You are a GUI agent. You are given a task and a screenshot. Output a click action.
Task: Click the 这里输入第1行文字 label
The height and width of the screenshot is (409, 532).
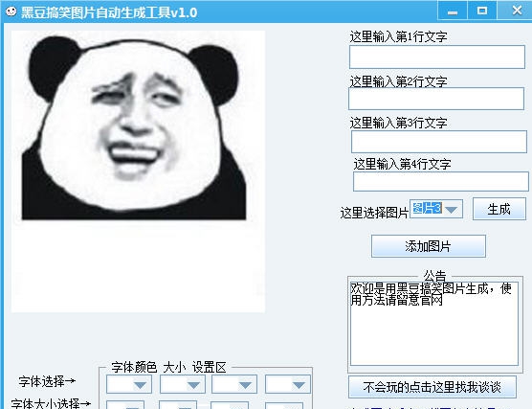coord(398,36)
